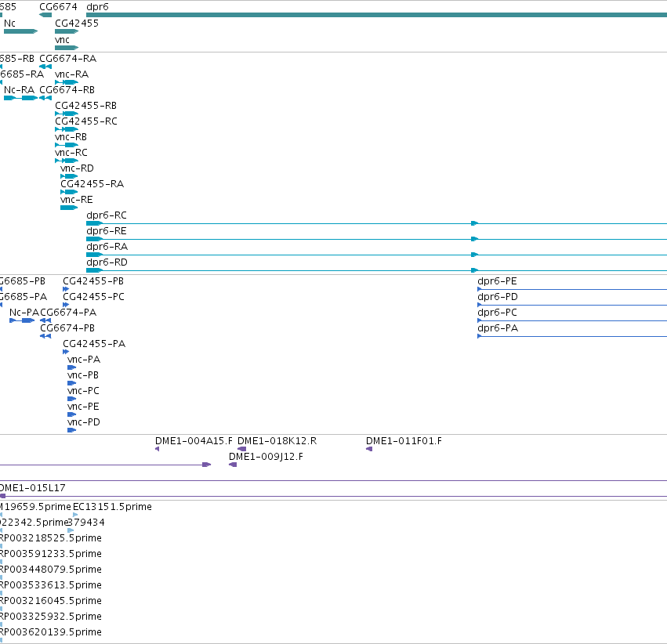The height and width of the screenshot is (644, 667).
Task: Open the vnc-PB protein label
Action: coord(83,375)
